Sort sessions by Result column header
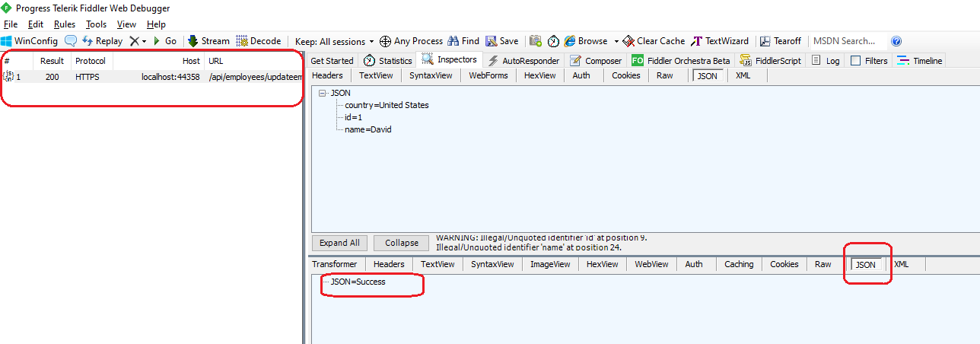This screenshot has height=344, width=980. tap(52, 61)
